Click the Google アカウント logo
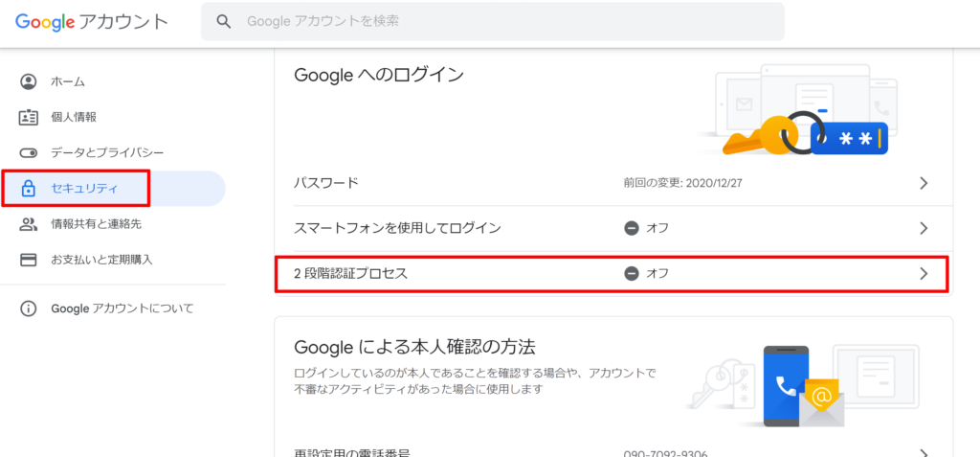 pos(91,21)
